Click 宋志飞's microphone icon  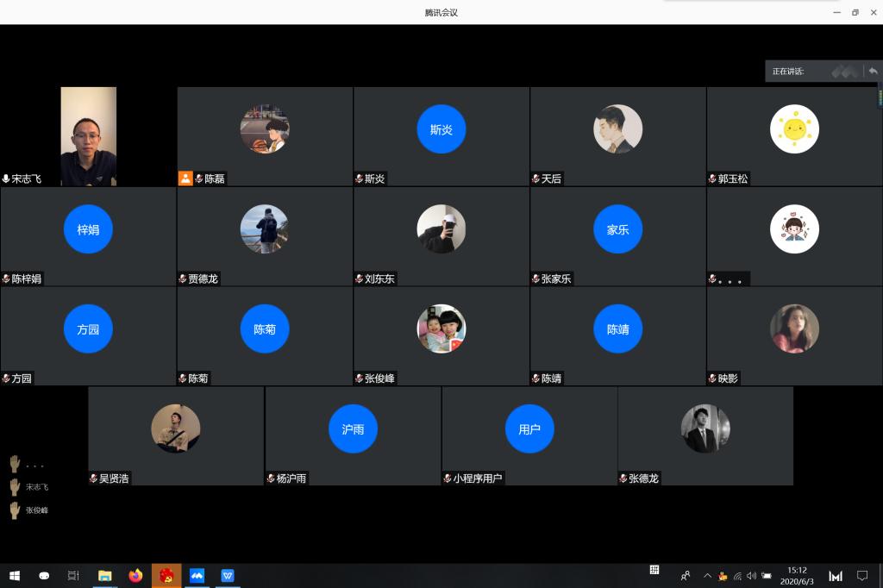click(x=6, y=179)
